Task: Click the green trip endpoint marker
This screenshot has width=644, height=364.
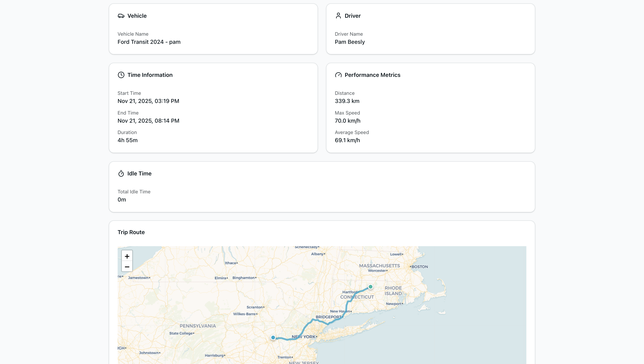Action: pyautogui.click(x=370, y=287)
